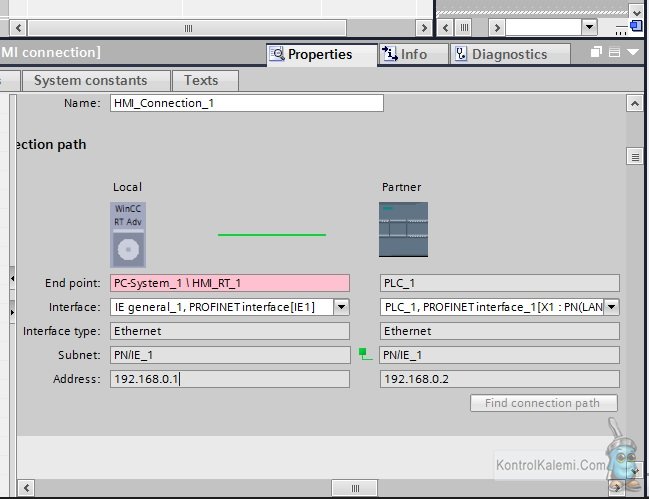649x499 pixels.
Task: Click the partner End point PLC_1 field
Action: 500,283
